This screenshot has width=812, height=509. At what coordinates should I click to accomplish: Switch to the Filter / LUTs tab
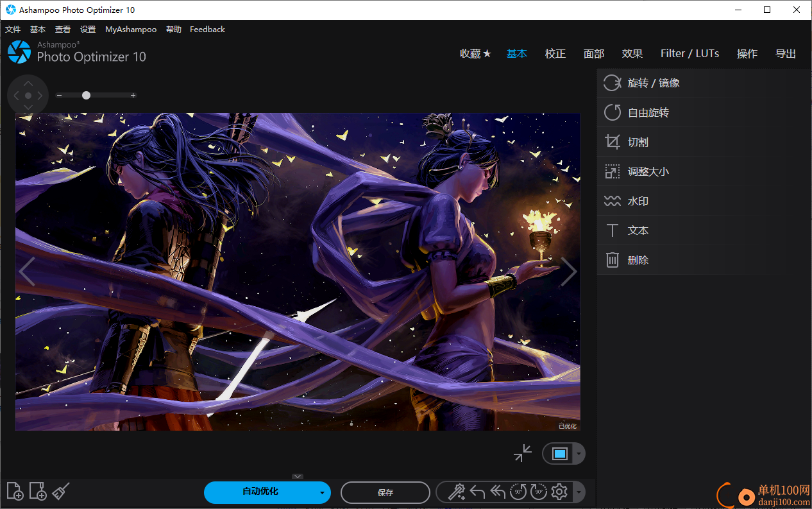[x=690, y=54]
